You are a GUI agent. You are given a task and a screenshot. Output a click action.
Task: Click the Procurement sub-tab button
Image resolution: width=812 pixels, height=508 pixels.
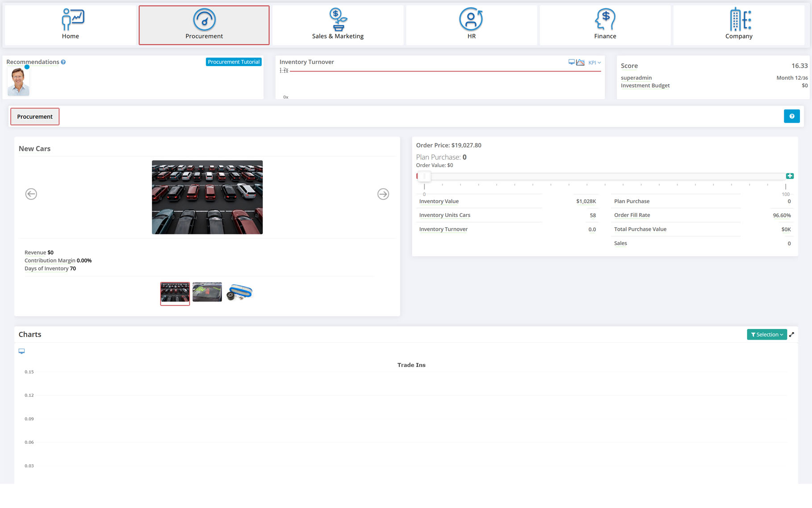35,117
